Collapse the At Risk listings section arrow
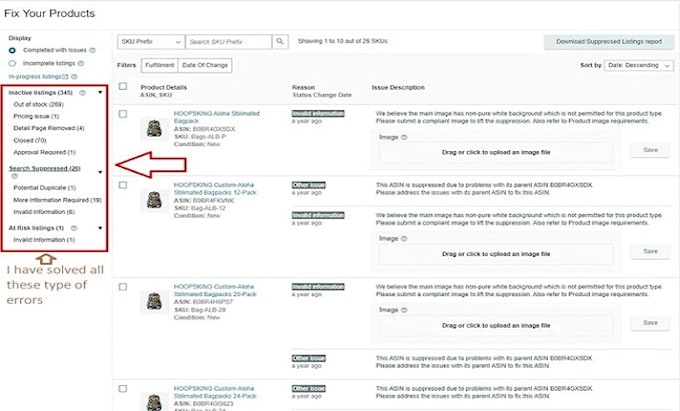 pos(100,228)
